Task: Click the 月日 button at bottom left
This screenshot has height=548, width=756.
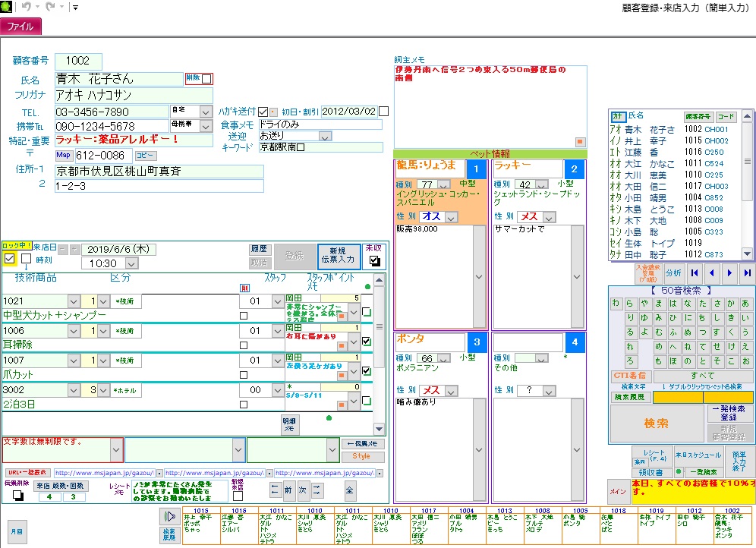Action: 17,531
